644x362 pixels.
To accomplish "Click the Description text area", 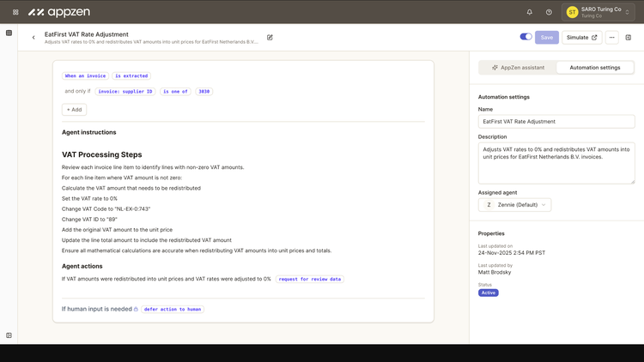I will tap(556, 163).
